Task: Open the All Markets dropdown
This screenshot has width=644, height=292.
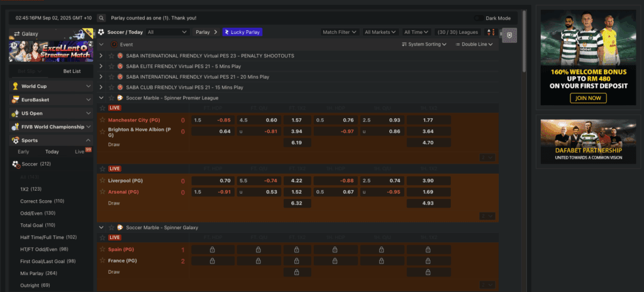Action: click(380, 32)
